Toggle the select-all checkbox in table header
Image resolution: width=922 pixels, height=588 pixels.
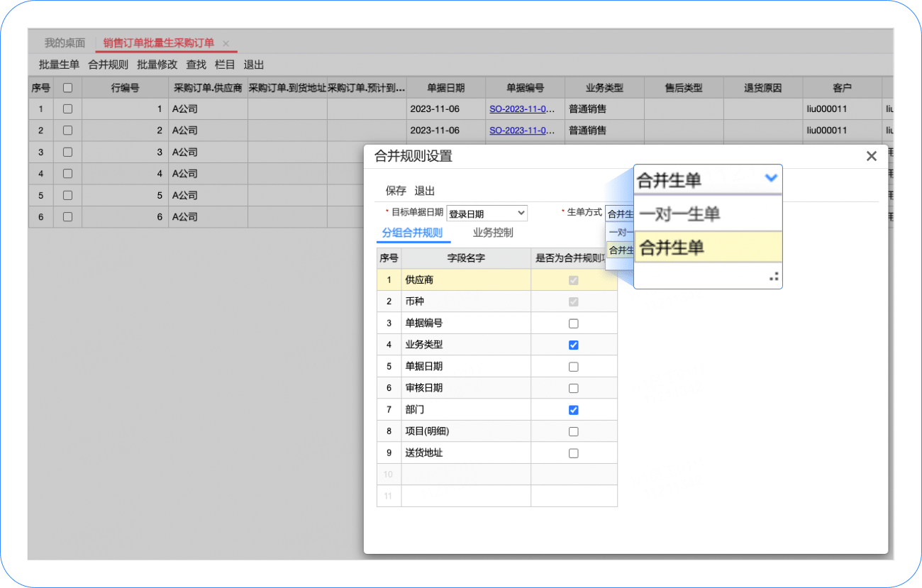(x=67, y=88)
